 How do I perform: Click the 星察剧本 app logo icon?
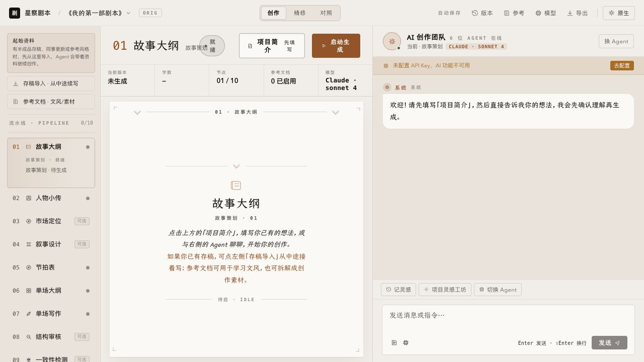[x=15, y=13]
